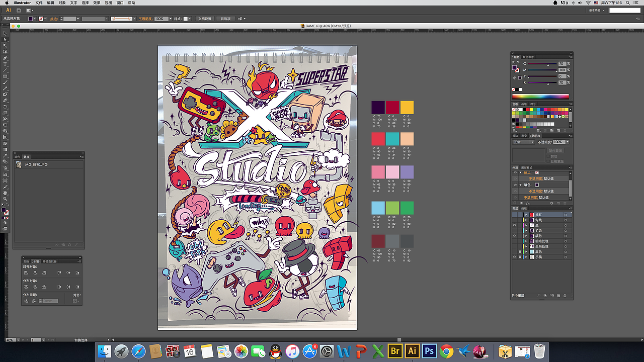Click the 描边 link in control bar
This screenshot has height=362, width=644.
click(x=54, y=19)
